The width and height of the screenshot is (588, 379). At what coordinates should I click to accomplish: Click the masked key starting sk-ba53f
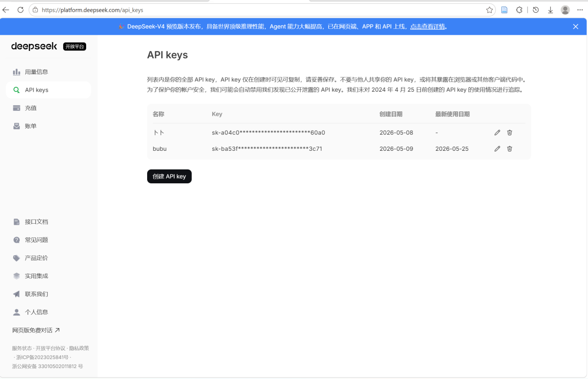(267, 148)
